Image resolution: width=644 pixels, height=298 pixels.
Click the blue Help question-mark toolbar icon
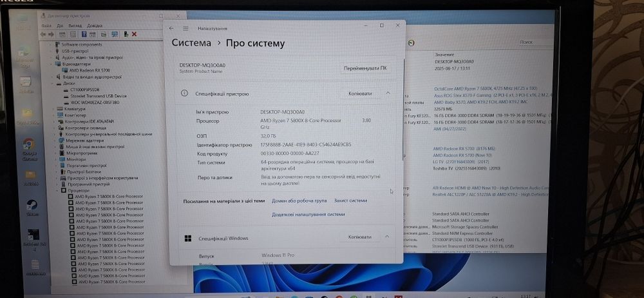(84, 34)
